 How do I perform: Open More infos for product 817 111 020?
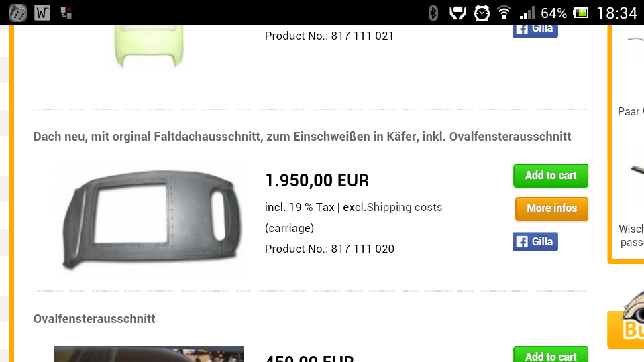click(551, 208)
